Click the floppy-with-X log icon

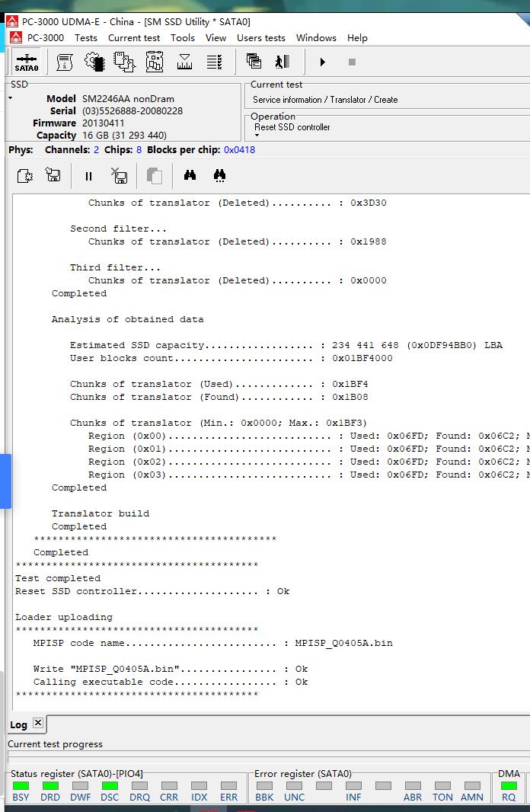click(120, 175)
